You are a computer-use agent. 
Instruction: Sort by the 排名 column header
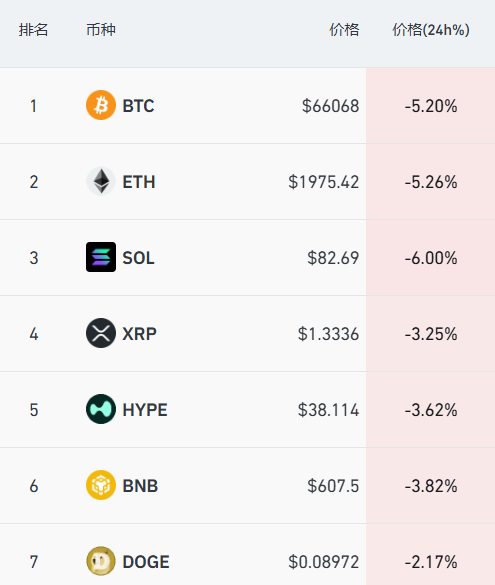coord(34,30)
